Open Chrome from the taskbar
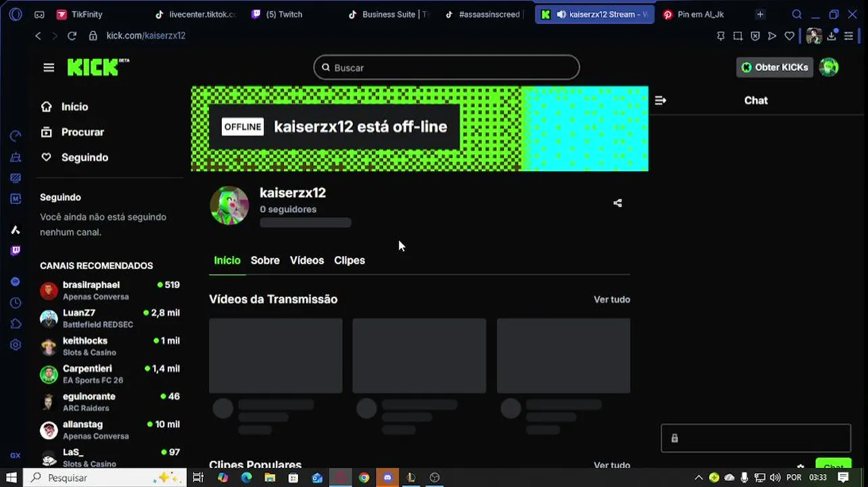 click(x=364, y=478)
